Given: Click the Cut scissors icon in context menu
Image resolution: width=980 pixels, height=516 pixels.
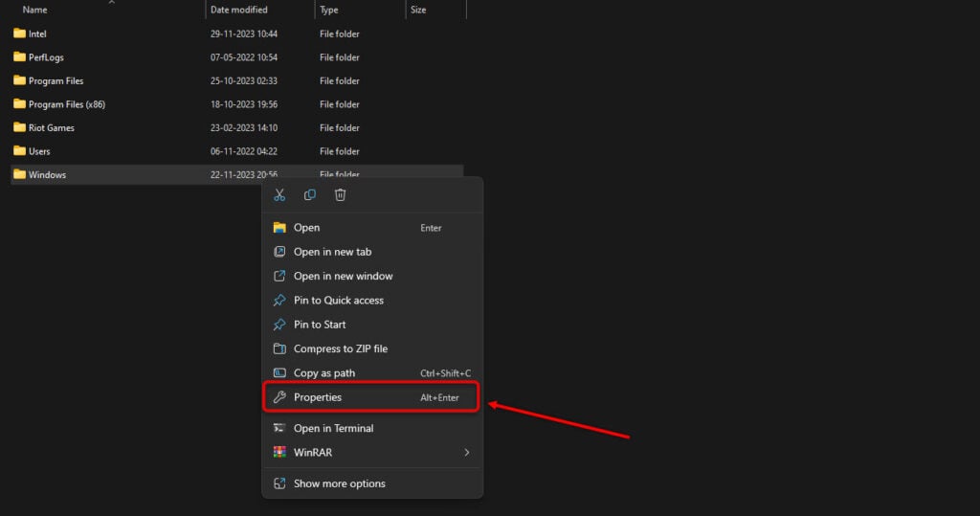Looking at the screenshot, I should click(279, 195).
